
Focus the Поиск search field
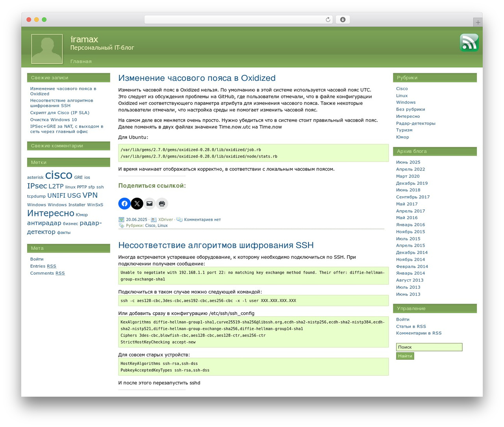tap(429, 347)
